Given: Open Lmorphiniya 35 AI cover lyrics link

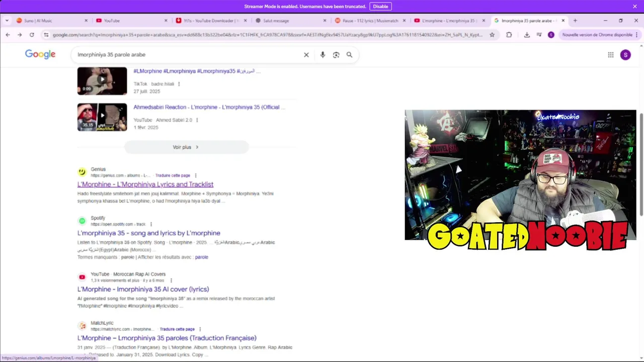Looking at the screenshot, I should (x=143, y=289).
